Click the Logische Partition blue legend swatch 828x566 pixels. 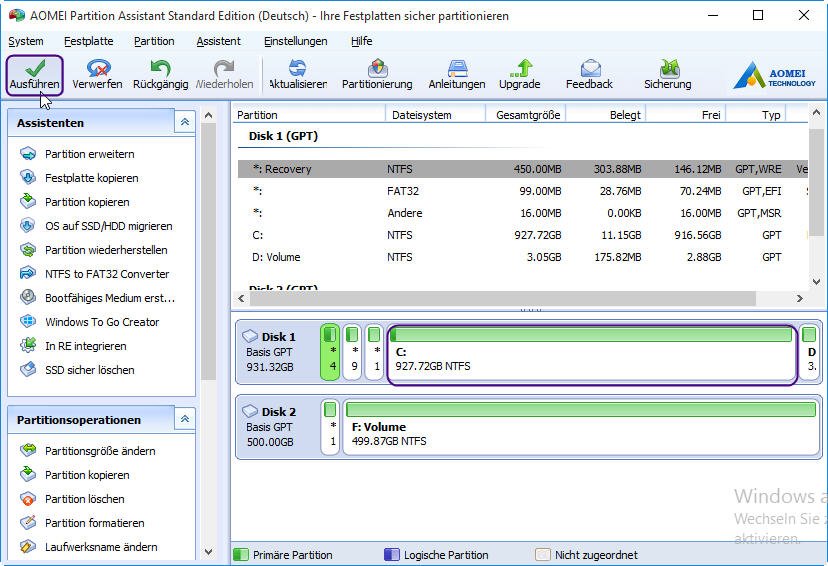click(x=392, y=554)
